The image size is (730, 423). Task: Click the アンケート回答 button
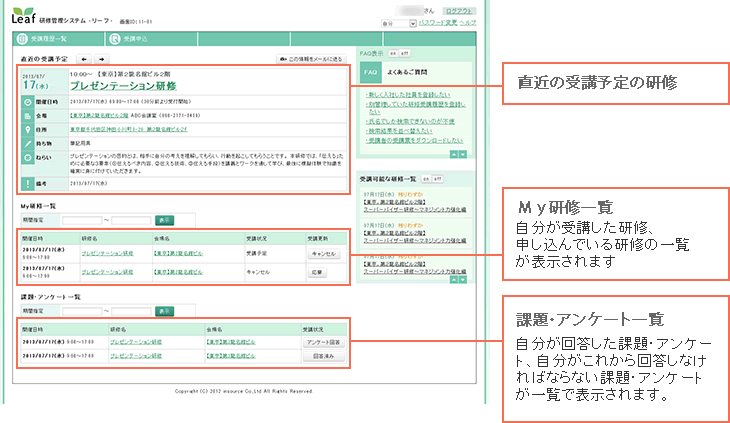coord(324,342)
